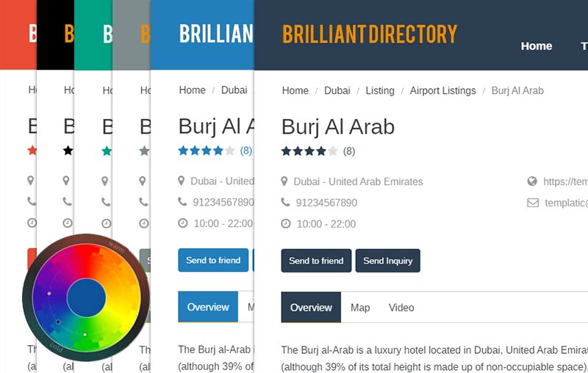Open the Home menu item in navy header

point(537,46)
